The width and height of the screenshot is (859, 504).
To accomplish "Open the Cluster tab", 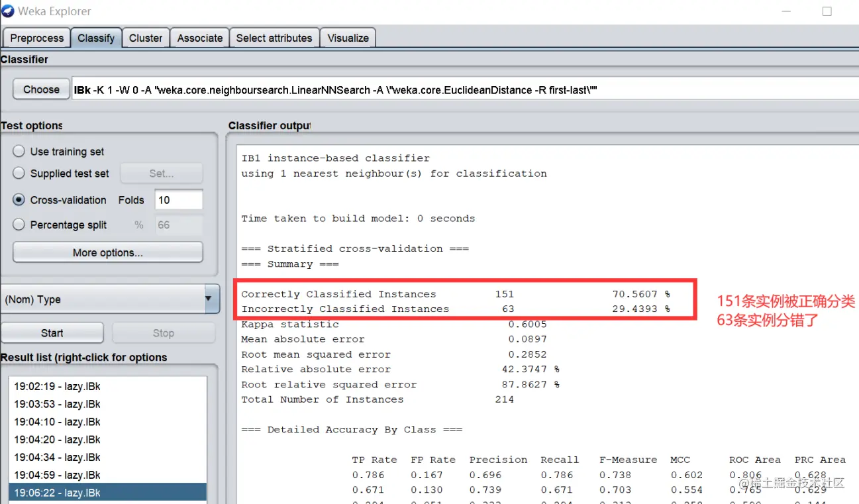I will pyautogui.click(x=146, y=38).
